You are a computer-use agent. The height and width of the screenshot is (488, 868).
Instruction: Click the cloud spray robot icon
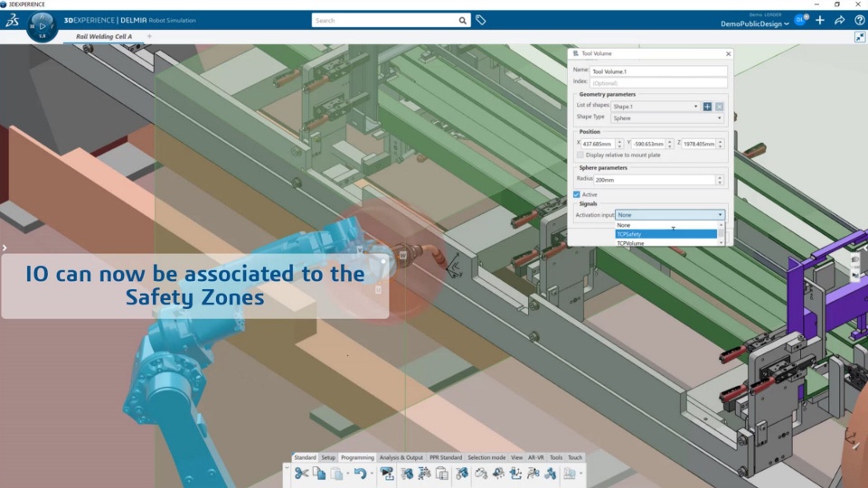tap(498, 474)
